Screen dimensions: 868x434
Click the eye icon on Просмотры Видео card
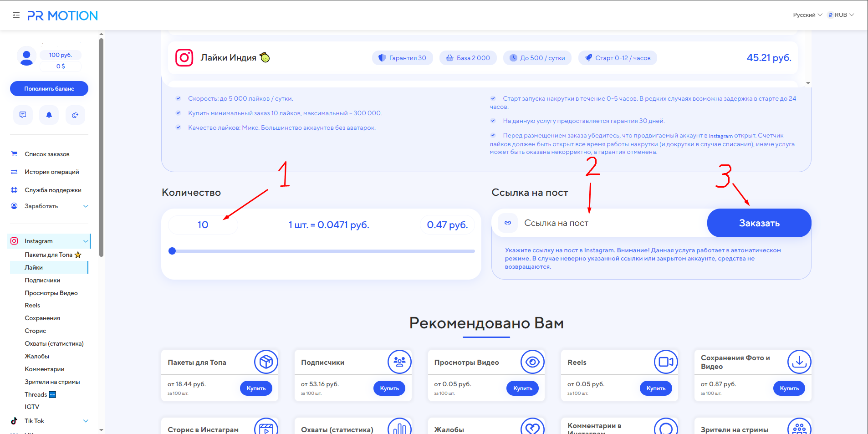click(x=532, y=362)
